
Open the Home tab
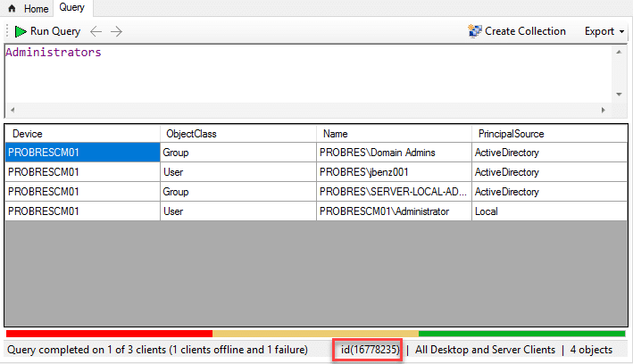point(29,8)
